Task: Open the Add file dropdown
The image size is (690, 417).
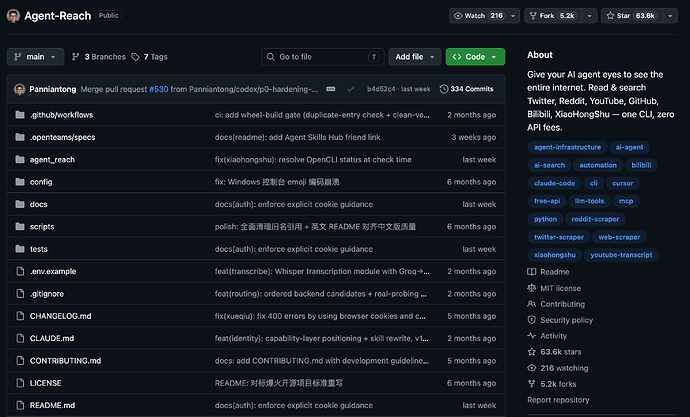Action: [x=415, y=57]
